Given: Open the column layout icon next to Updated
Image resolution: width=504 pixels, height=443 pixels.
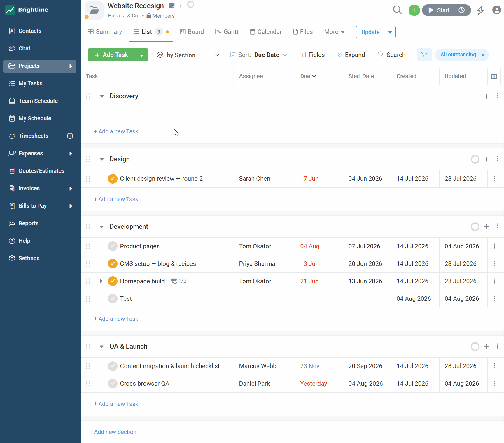Looking at the screenshot, I should coord(494,76).
